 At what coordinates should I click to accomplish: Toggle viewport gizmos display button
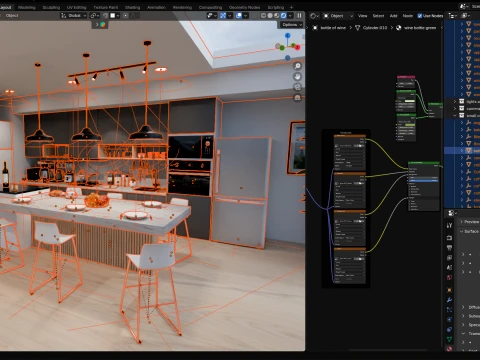[x=223, y=16]
